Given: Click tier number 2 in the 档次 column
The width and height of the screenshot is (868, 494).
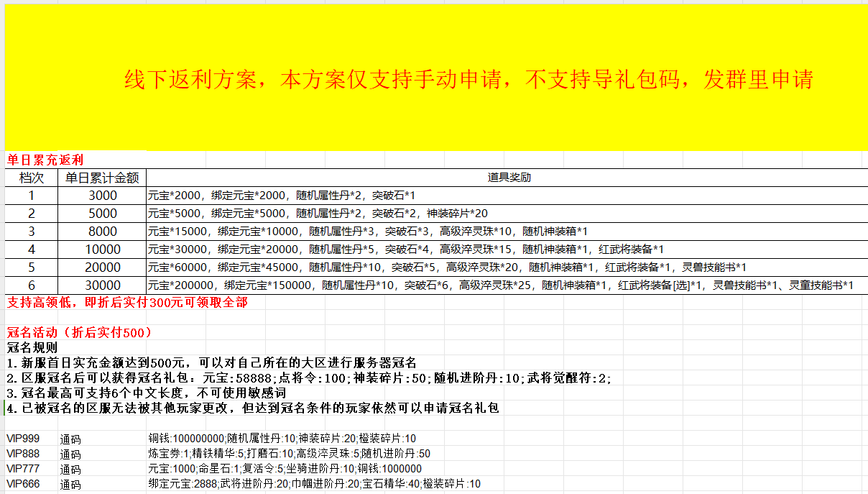Looking at the screenshot, I should click(x=32, y=214).
